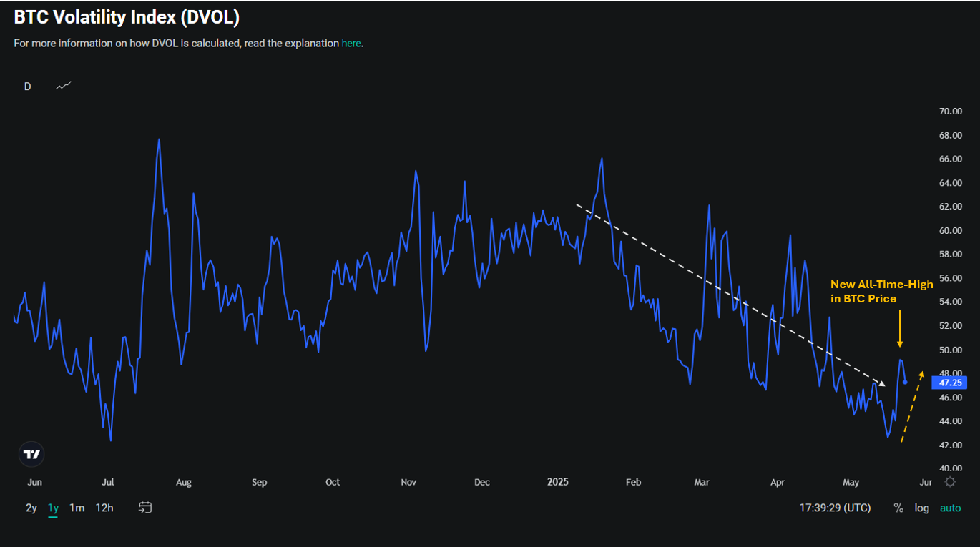Open the chart style line icon
The width and height of the screenshot is (980, 547).
click(64, 86)
